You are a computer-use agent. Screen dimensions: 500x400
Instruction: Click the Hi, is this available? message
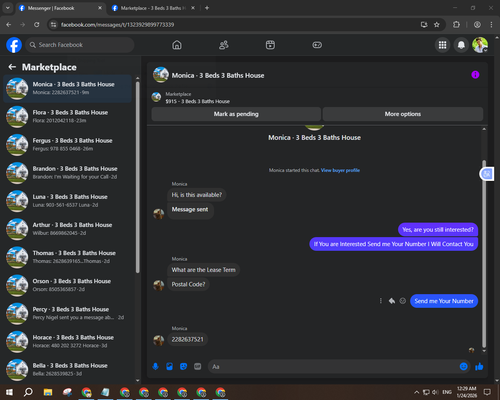click(197, 195)
